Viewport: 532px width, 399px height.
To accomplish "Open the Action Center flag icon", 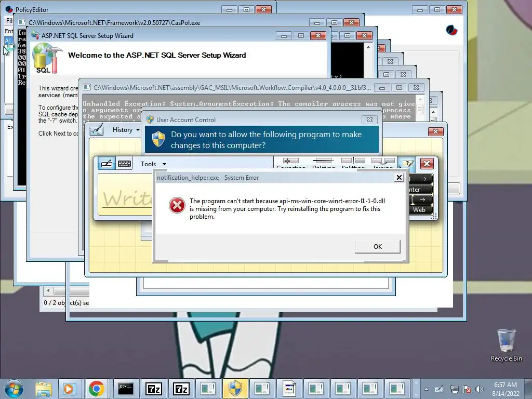I will (467, 389).
